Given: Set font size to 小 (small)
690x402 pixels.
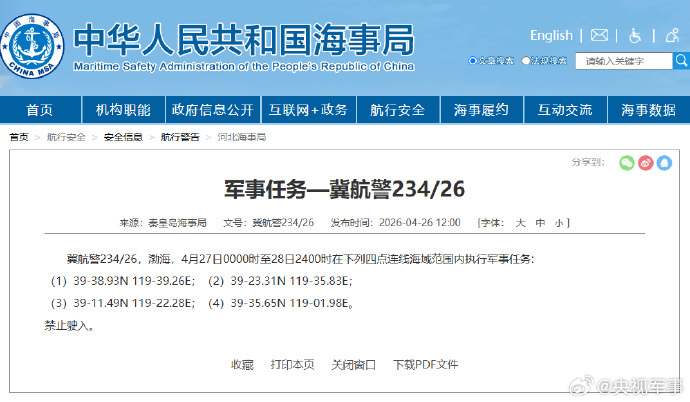Looking at the screenshot, I should 559,222.
